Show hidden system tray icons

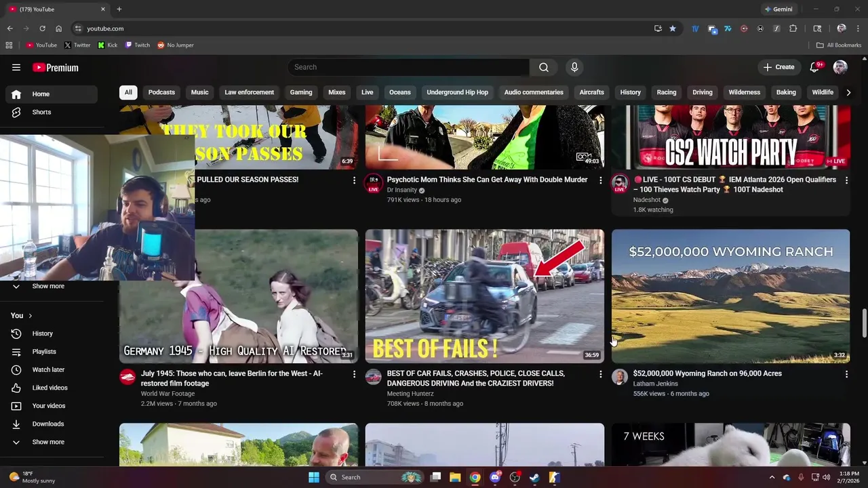tap(772, 477)
